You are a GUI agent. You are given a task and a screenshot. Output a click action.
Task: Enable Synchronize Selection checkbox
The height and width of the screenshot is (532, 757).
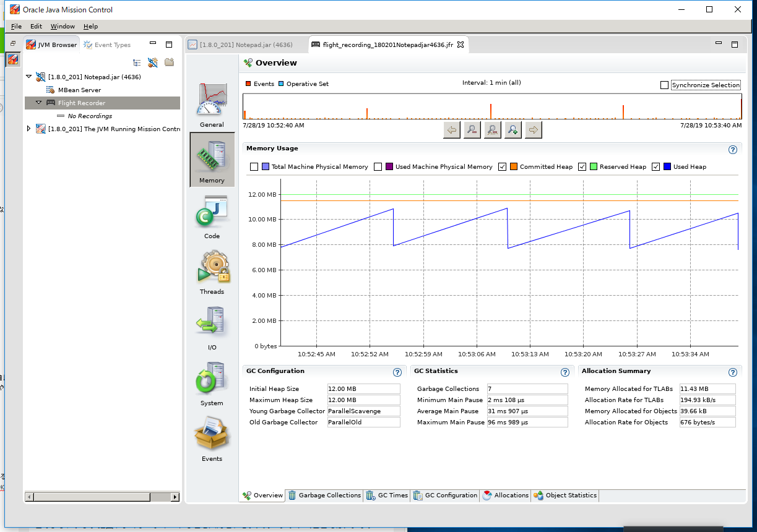665,85
